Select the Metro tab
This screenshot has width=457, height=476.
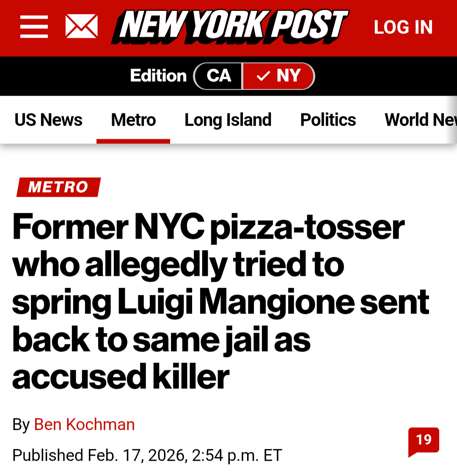coord(133,120)
